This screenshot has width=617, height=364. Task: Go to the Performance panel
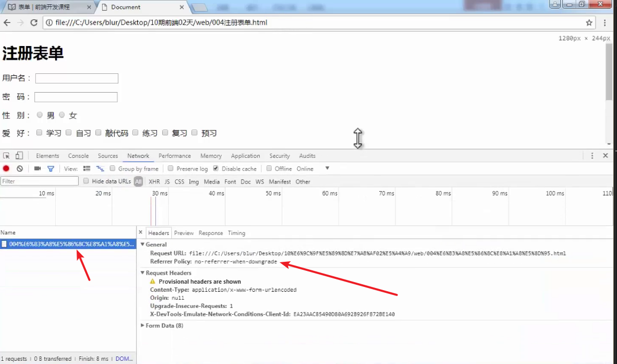pos(175,156)
